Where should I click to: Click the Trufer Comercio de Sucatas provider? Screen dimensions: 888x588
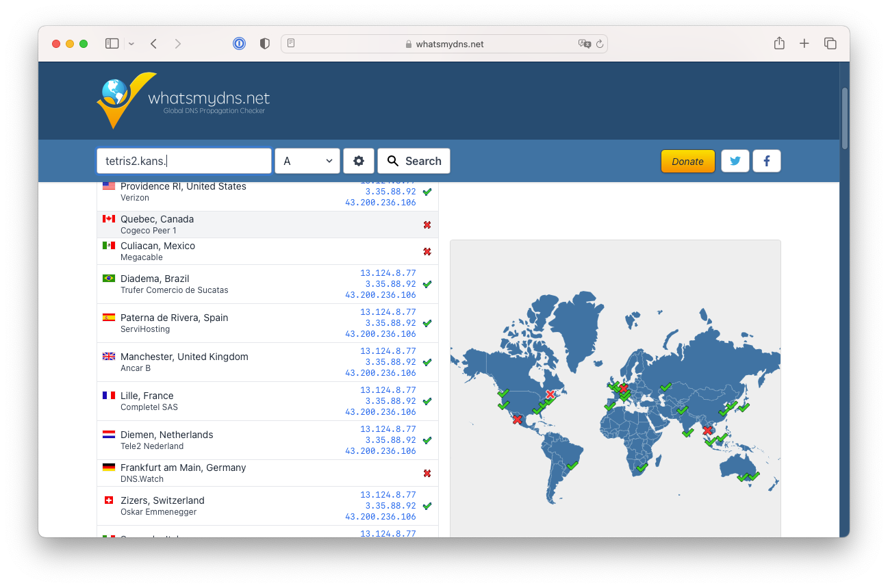(175, 290)
